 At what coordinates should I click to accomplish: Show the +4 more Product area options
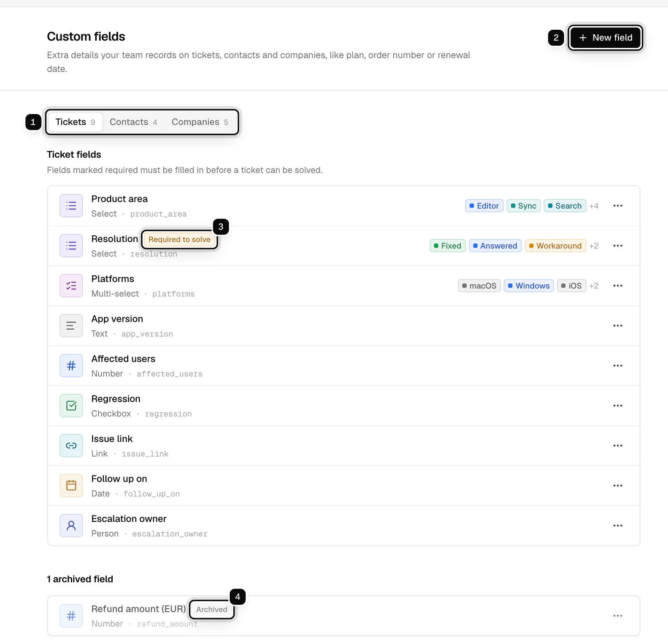click(594, 206)
